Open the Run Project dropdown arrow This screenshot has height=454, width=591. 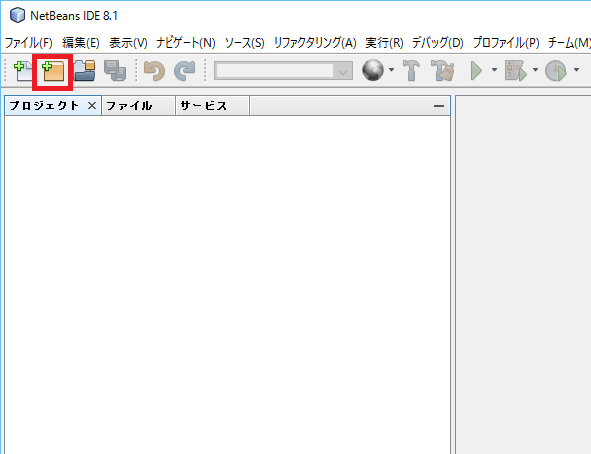[x=494, y=70]
